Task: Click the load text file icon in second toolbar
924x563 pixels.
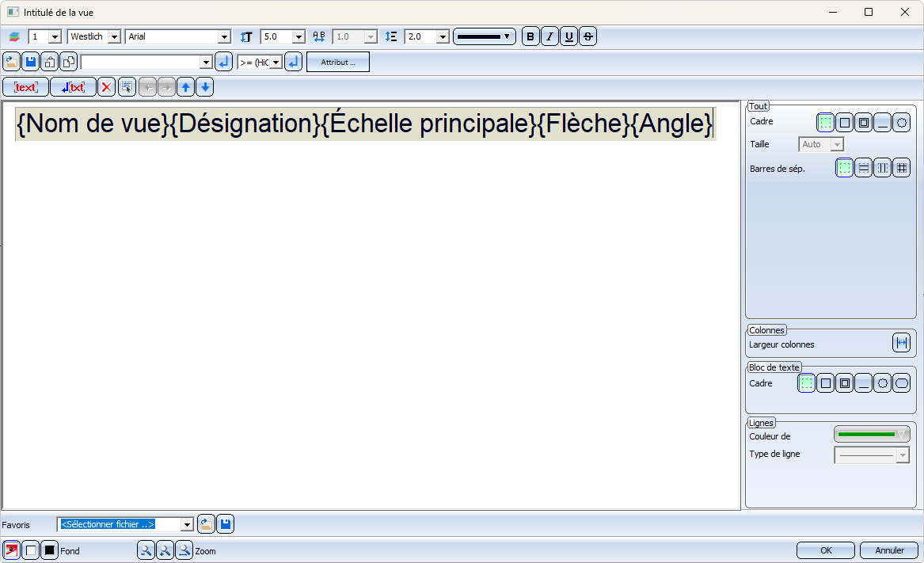Action: [x=12, y=62]
